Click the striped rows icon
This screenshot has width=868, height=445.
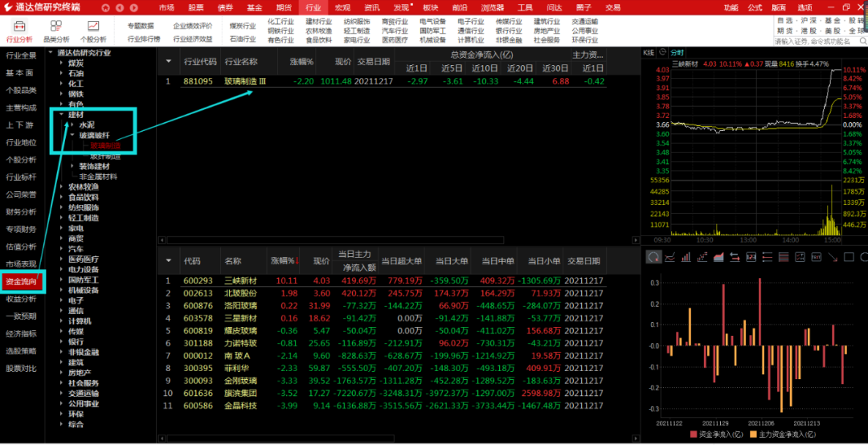click(784, 257)
